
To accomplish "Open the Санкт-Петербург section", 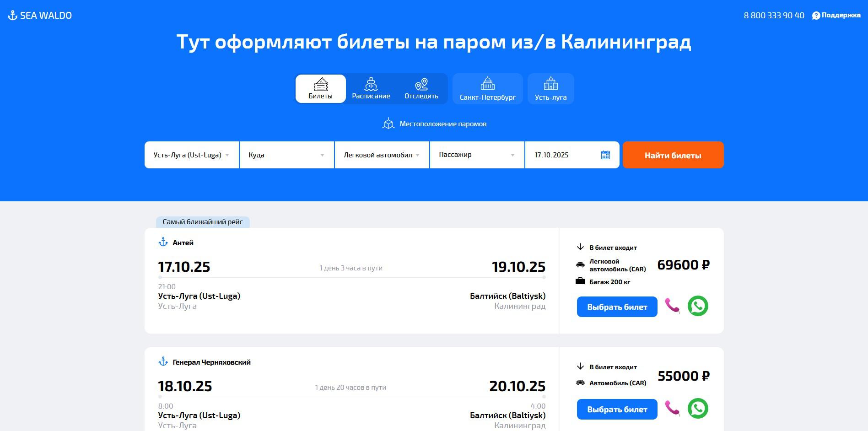I will point(487,89).
